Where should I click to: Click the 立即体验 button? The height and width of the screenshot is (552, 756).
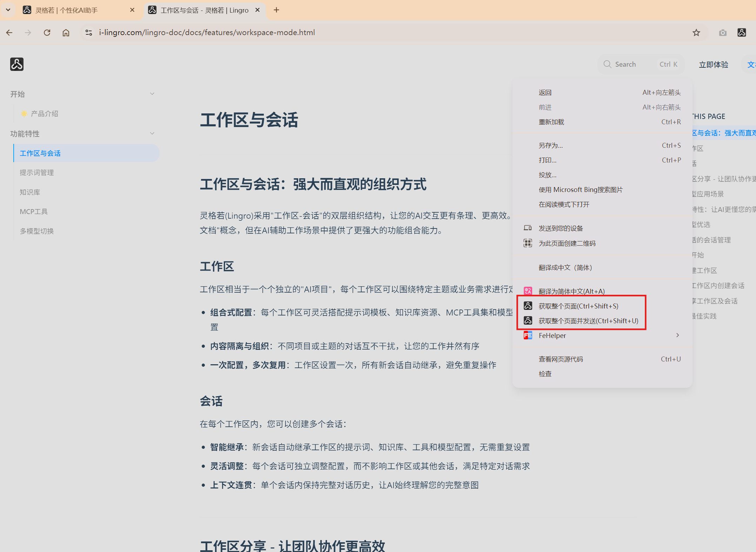713,65
